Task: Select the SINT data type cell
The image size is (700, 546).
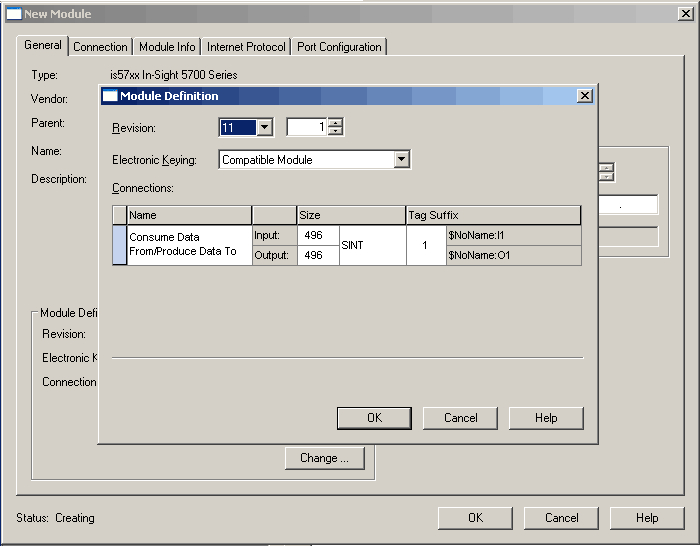Action: pyautogui.click(x=372, y=245)
